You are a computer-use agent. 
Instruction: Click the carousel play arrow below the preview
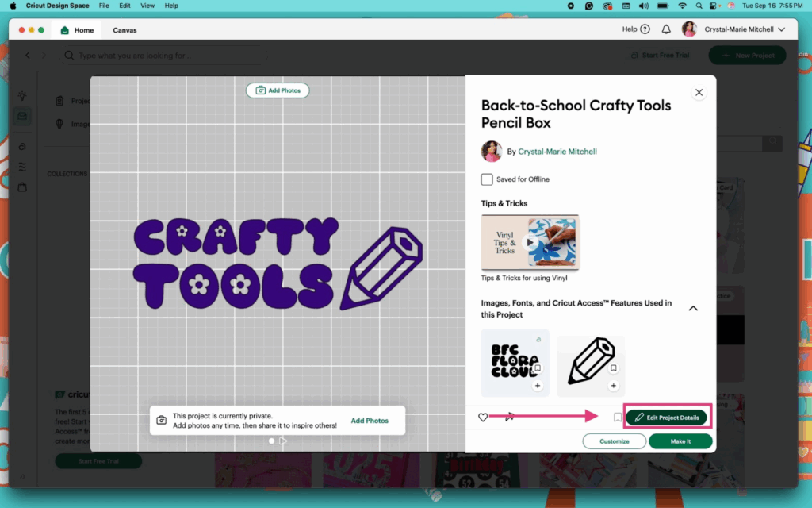tap(283, 441)
